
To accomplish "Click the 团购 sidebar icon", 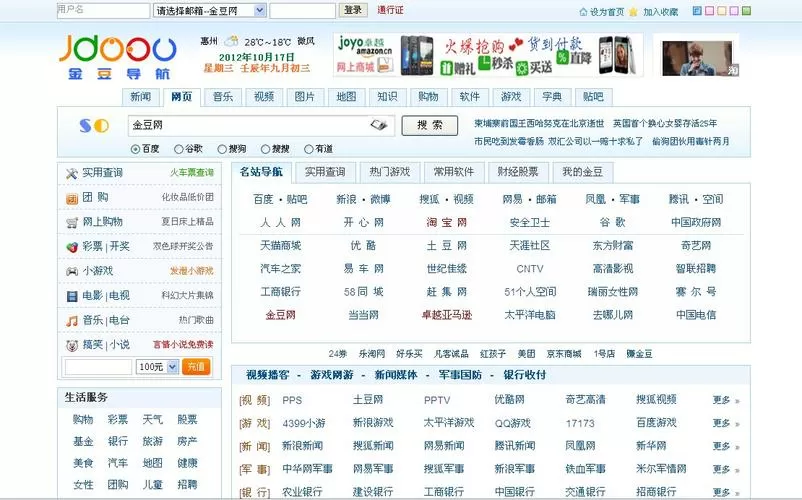I will point(72,198).
